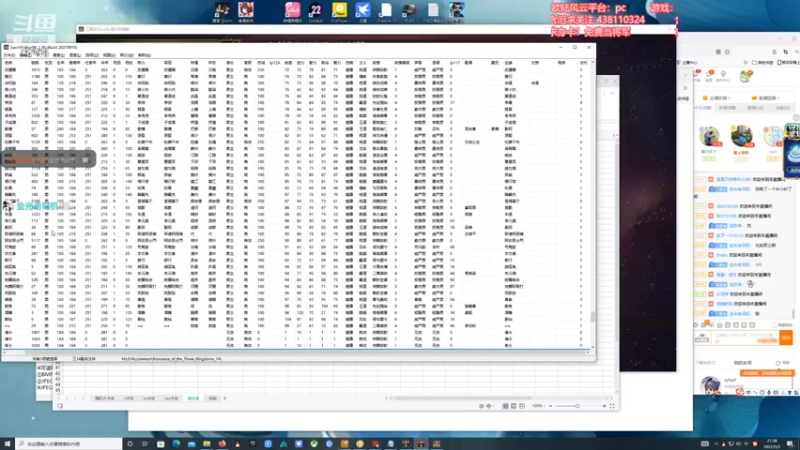800x450 pixels.
Task: Open the 文件 menu in the San14 editor
Action: pos(9,55)
